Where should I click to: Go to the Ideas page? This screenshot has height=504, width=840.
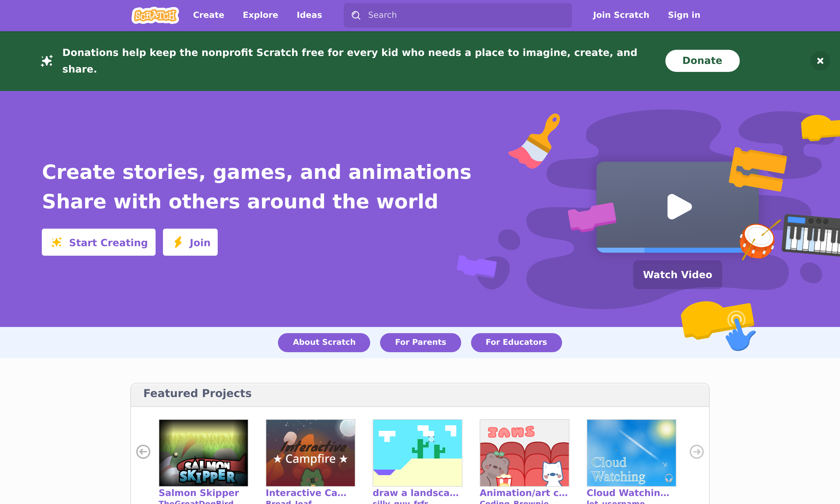(309, 15)
